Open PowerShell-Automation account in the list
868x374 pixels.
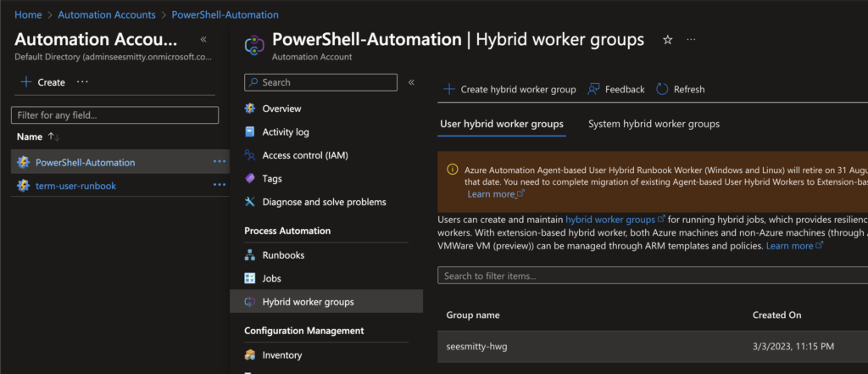click(x=86, y=162)
